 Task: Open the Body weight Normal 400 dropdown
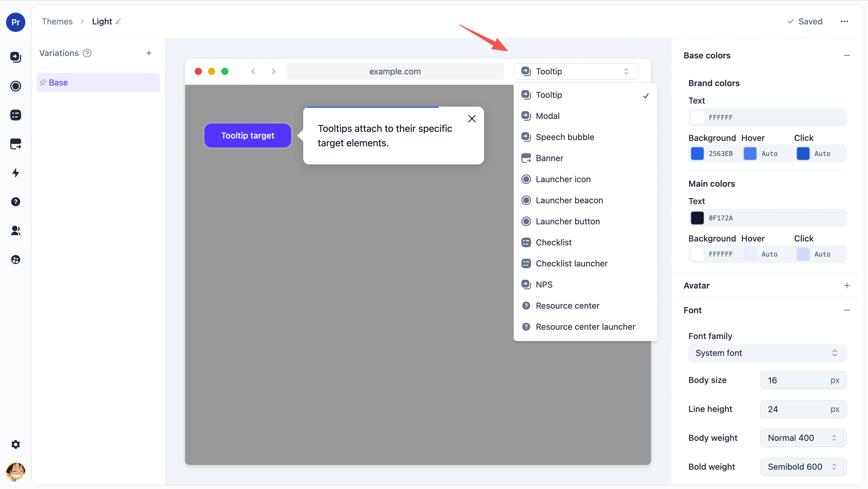[x=803, y=438]
